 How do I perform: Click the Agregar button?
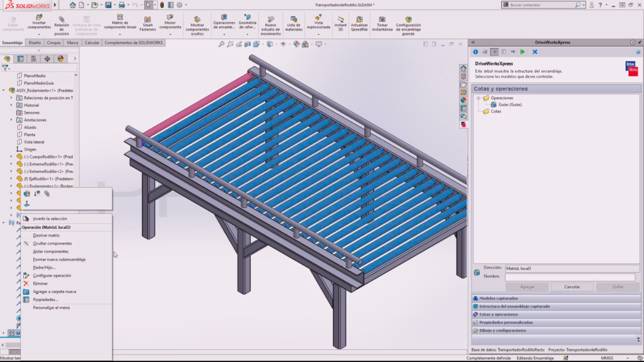pos(528,287)
